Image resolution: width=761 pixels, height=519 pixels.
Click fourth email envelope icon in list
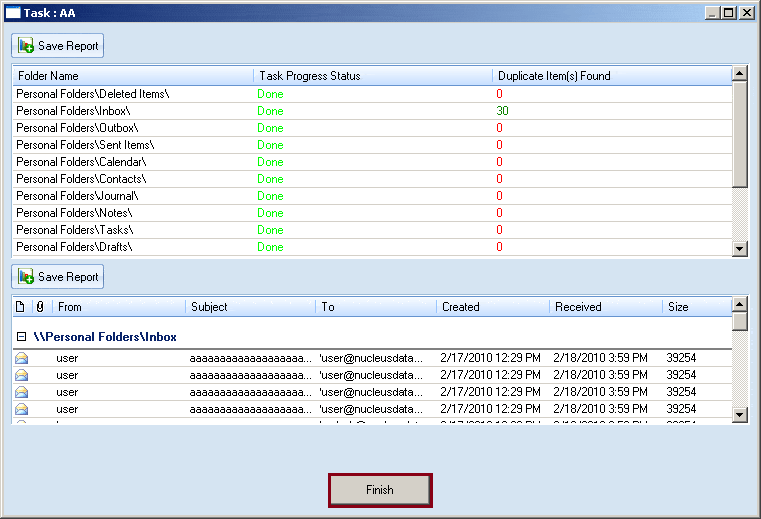pos(22,409)
